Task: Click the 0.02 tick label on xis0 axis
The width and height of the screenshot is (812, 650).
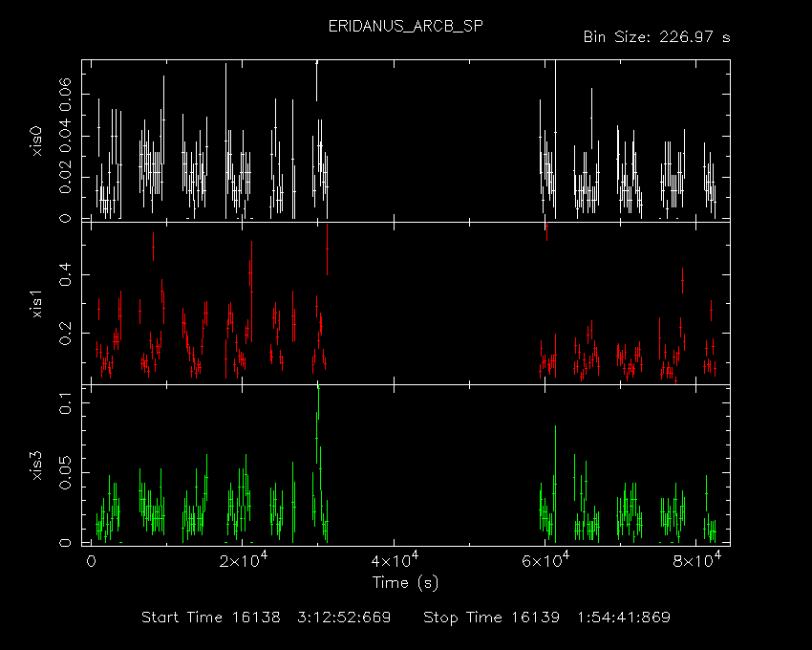Action: pos(65,177)
